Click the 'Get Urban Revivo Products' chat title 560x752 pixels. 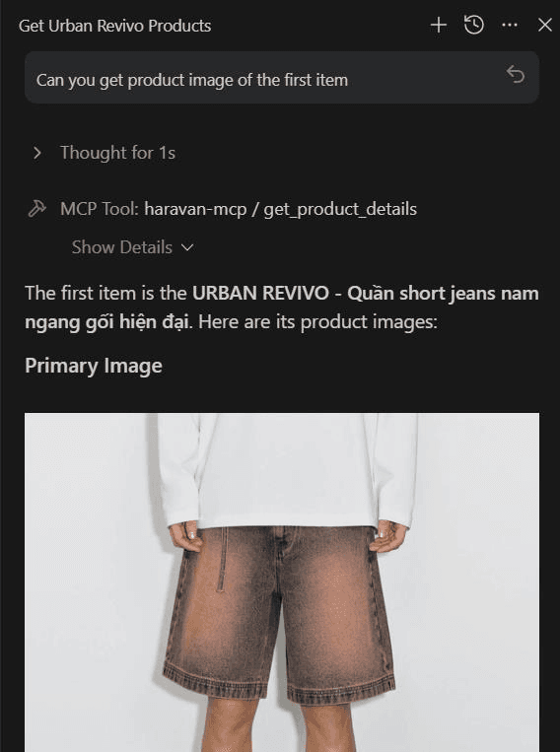click(x=114, y=26)
